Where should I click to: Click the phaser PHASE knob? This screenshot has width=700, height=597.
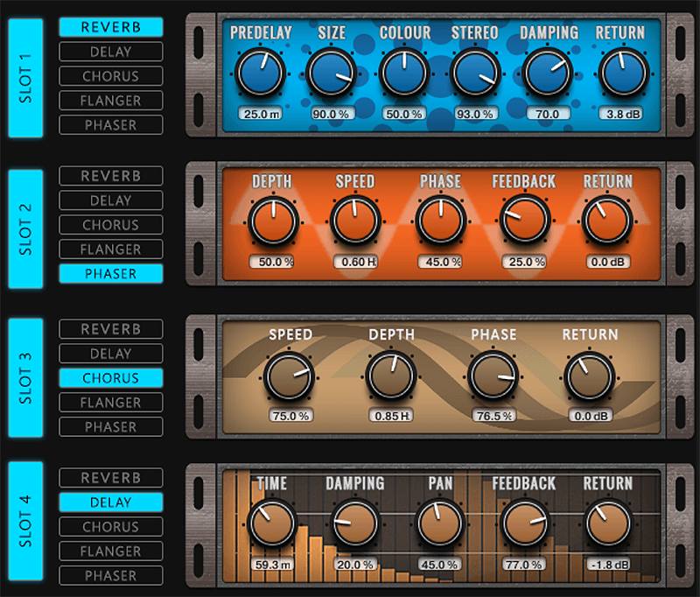(441, 221)
